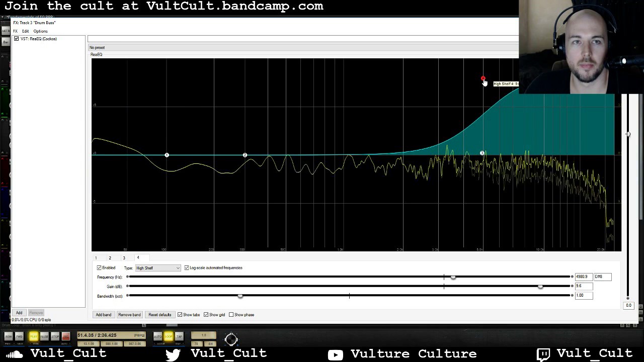Switch to band tab 1
This screenshot has width=644, height=362.
pos(96,258)
